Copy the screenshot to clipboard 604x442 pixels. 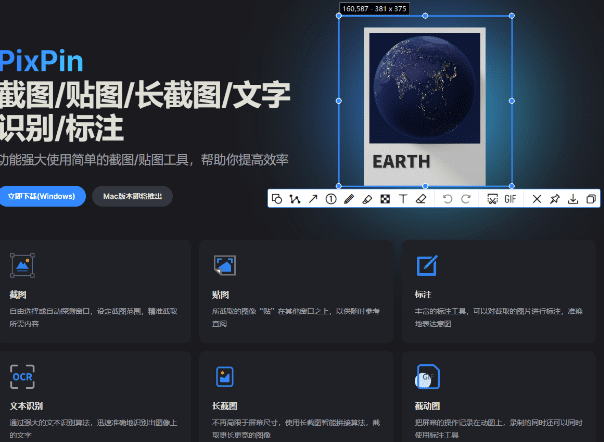(x=591, y=199)
